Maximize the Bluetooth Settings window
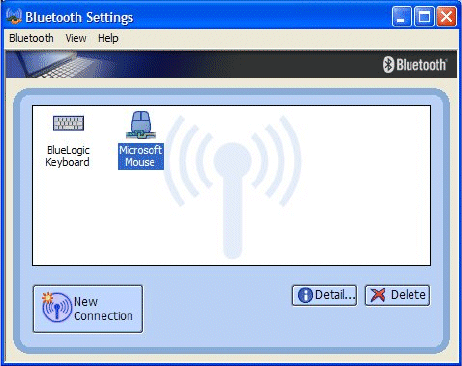The image size is (462, 366). [424, 16]
